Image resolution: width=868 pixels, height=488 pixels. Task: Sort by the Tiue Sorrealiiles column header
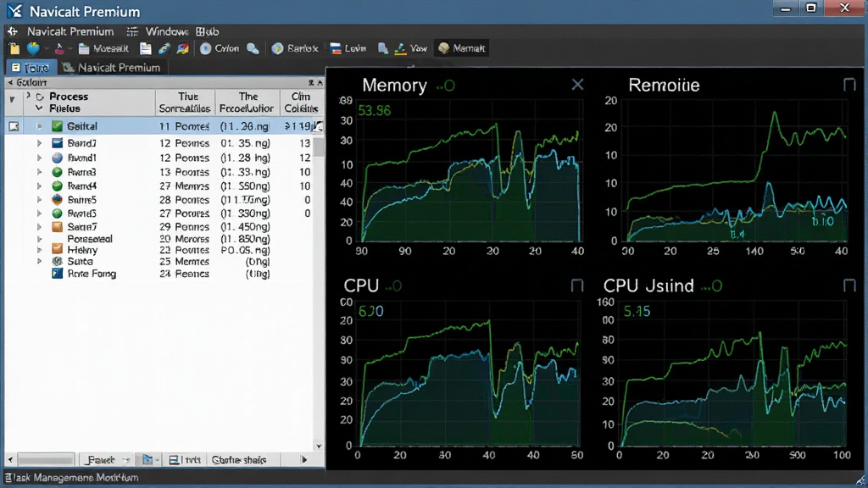185,103
